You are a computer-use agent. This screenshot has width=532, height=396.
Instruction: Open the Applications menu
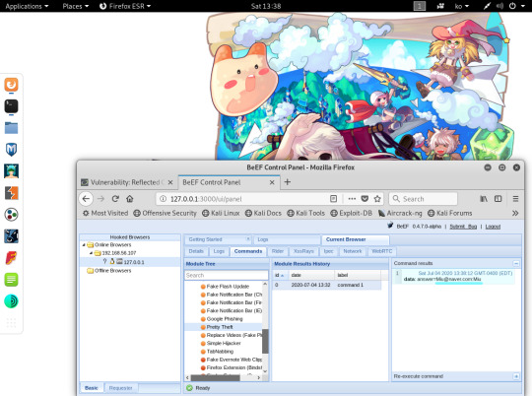click(27, 6)
